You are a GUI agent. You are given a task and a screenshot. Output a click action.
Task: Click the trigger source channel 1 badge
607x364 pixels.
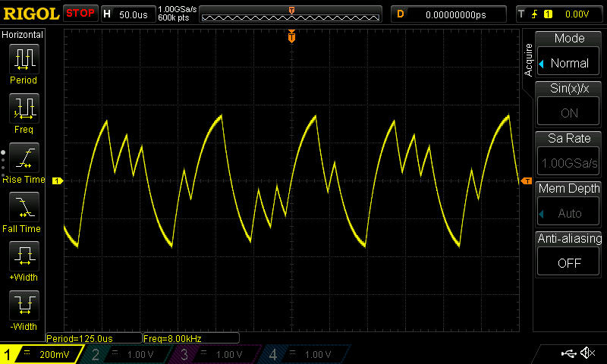click(x=548, y=14)
